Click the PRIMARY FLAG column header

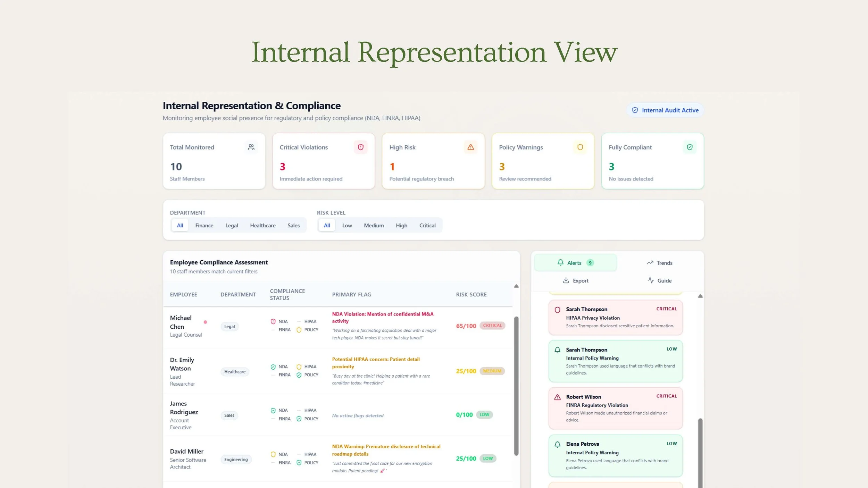point(351,294)
